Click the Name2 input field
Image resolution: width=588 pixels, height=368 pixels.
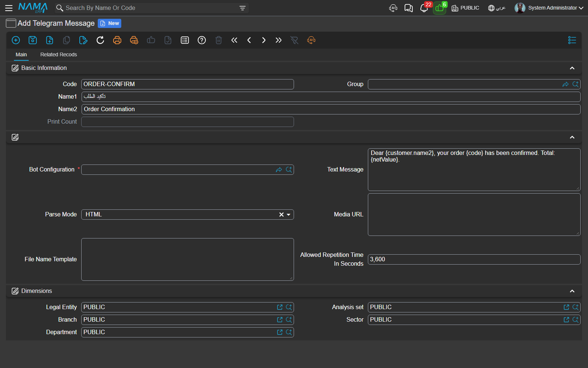(x=331, y=109)
